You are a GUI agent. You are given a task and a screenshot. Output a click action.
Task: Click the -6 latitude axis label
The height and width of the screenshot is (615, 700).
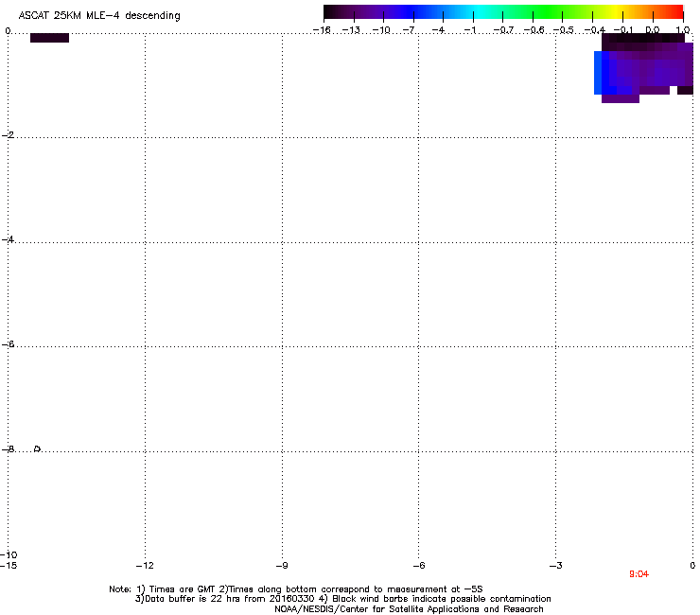[8, 344]
